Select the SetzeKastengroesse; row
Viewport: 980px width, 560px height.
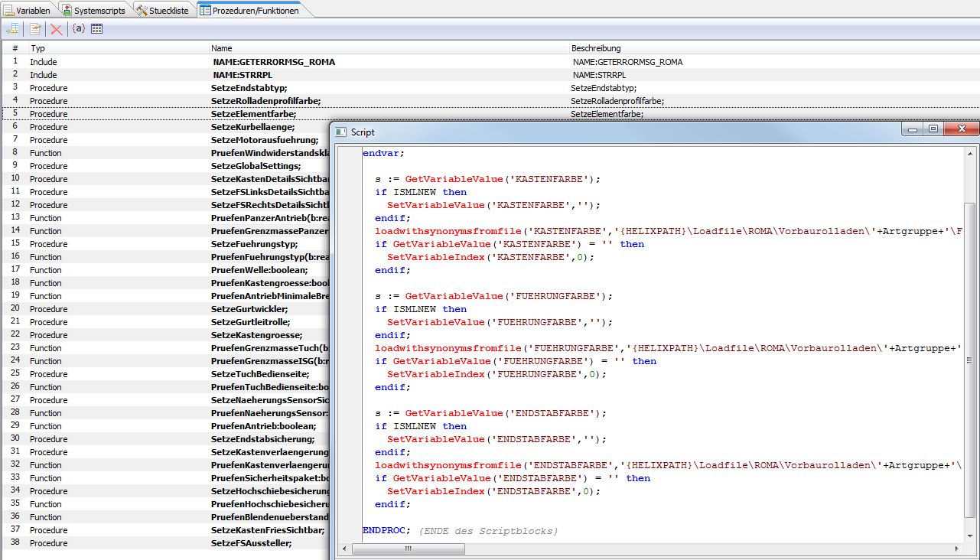(x=256, y=335)
